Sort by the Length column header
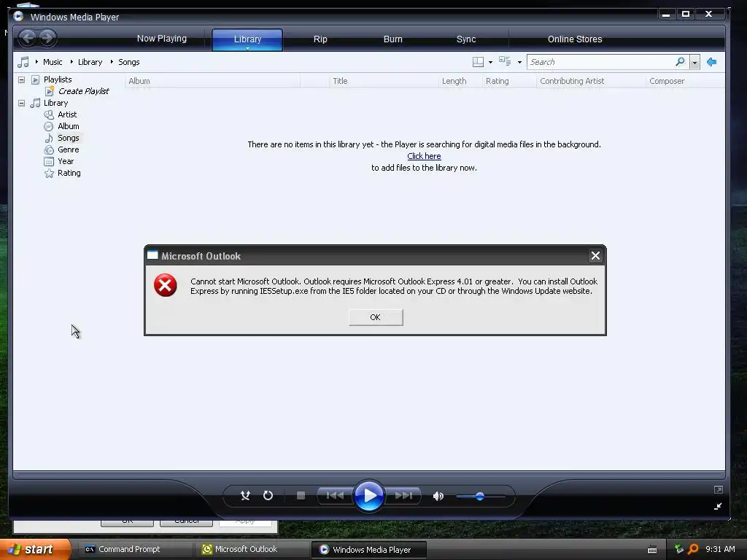 coord(460,81)
